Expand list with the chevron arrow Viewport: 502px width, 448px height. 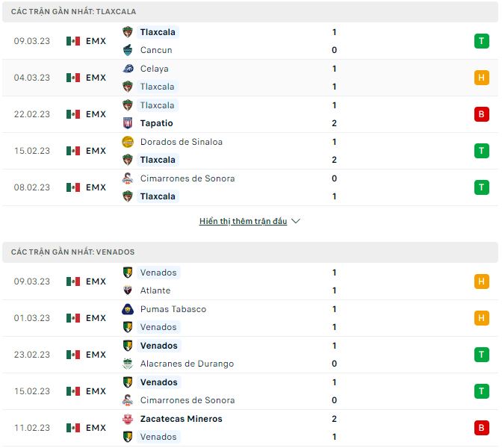(296, 221)
